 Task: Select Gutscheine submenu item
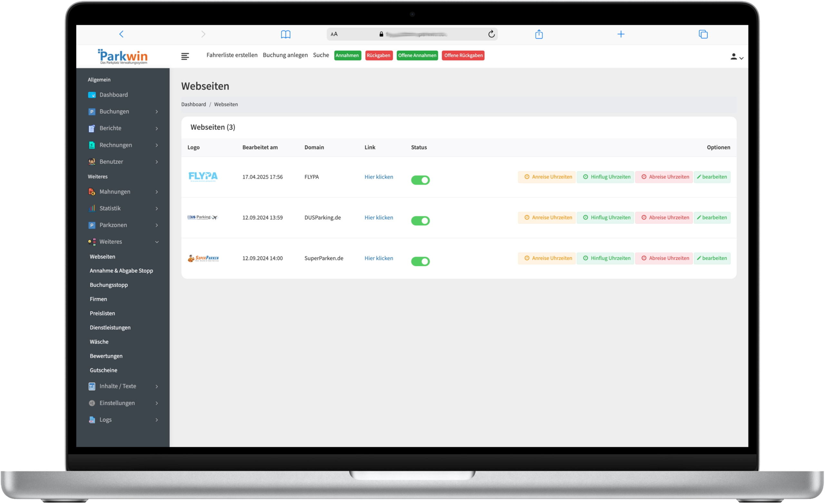[103, 370]
